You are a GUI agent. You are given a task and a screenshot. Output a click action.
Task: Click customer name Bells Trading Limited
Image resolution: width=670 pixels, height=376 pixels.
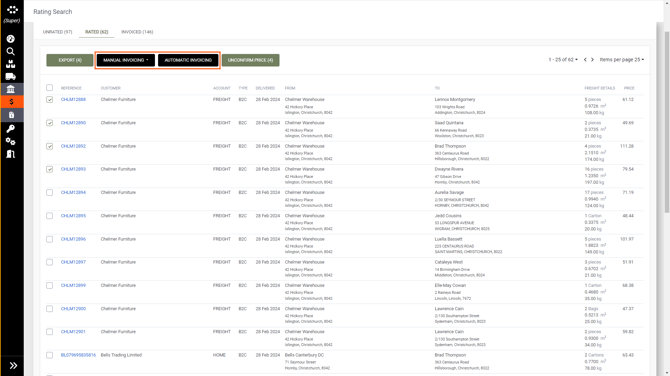point(121,355)
